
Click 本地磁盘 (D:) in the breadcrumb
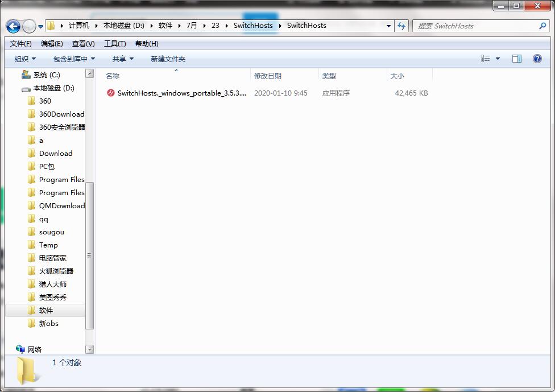123,26
